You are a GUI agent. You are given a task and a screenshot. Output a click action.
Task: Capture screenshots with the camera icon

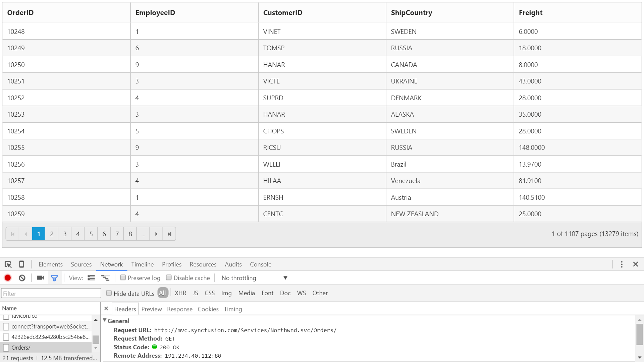point(40,278)
